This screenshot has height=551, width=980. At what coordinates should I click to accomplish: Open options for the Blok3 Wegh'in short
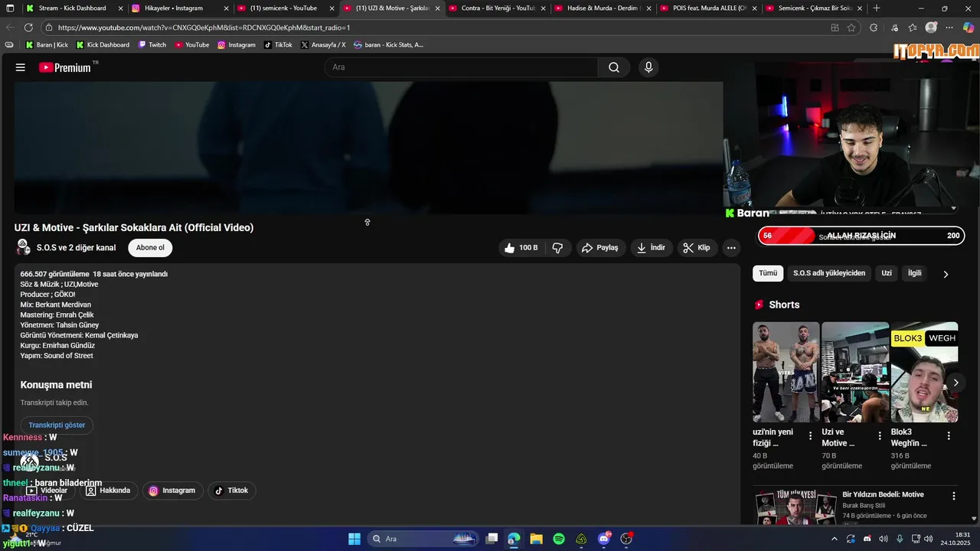click(x=949, y=436)
